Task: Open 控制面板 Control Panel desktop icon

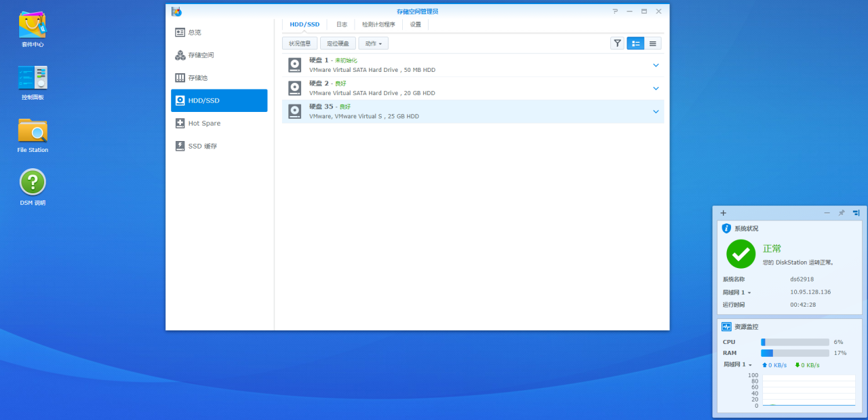Action: pyautogui.click(x=33, y=79)
